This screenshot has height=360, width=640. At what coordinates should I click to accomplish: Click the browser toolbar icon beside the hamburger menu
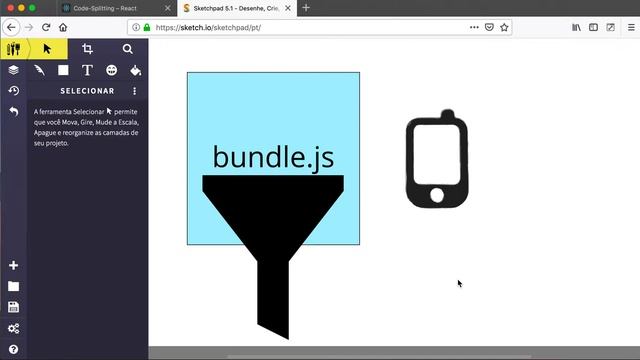click(611, 27)
